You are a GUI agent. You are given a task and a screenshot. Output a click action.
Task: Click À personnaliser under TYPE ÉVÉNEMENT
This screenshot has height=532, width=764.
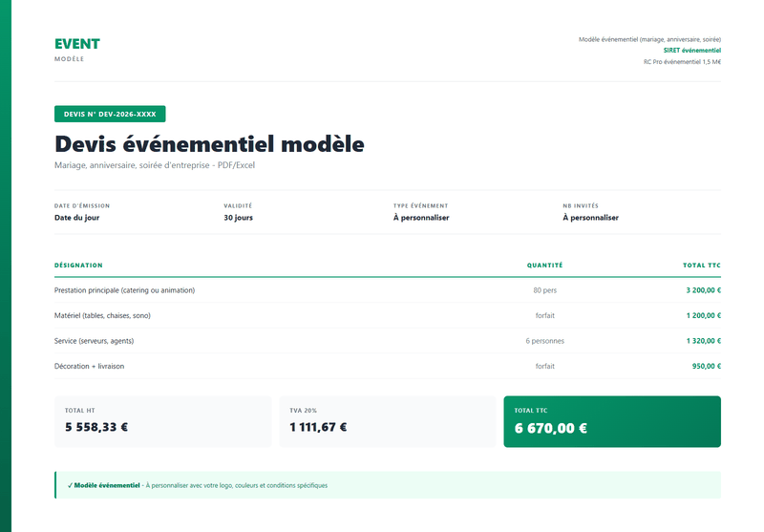421,218
